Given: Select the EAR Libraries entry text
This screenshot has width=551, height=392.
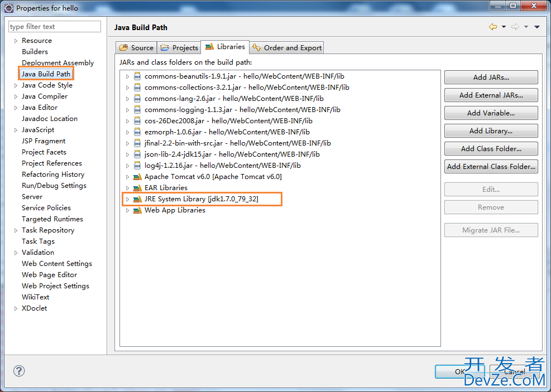Looking at the screenshot, I should [166, 188].
